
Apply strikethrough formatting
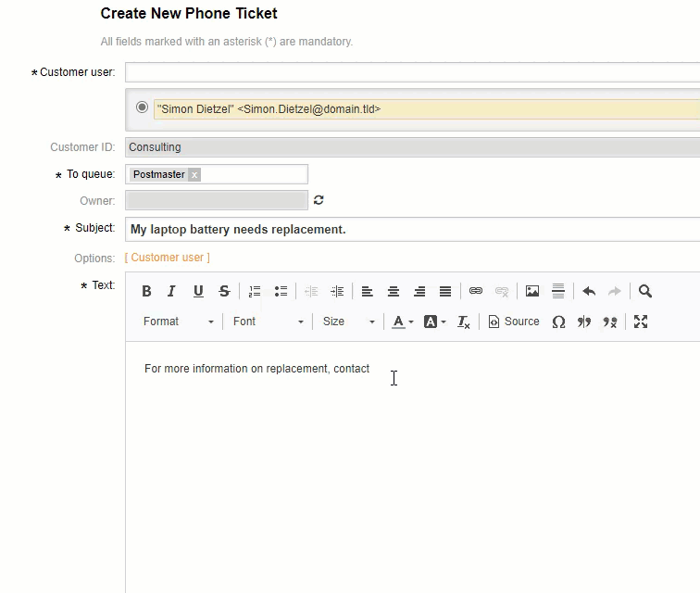224,291
